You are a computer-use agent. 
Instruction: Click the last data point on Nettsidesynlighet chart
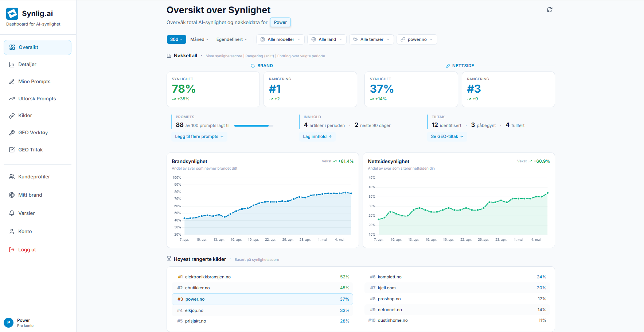(547, 193)
